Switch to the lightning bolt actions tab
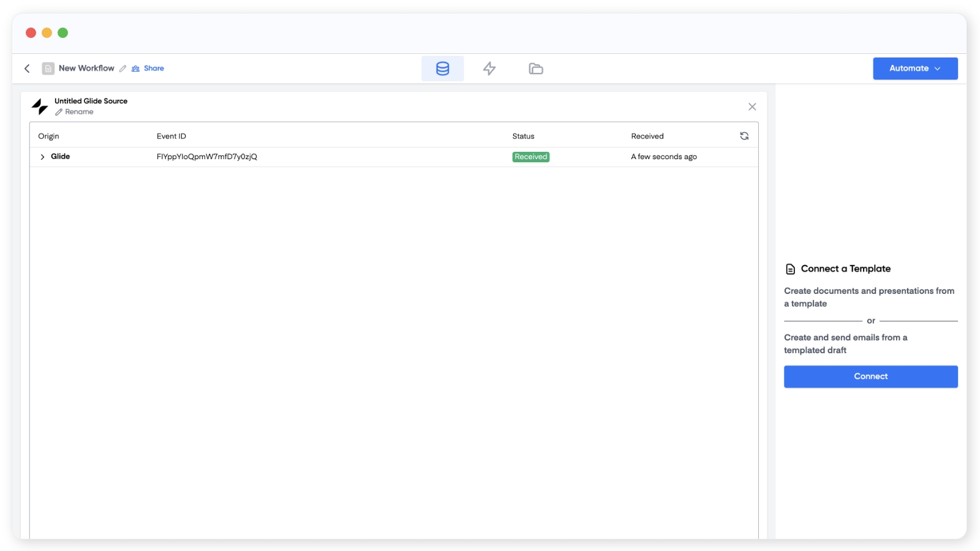The height and width of the screenshot is (551, 980). (489, 69)
